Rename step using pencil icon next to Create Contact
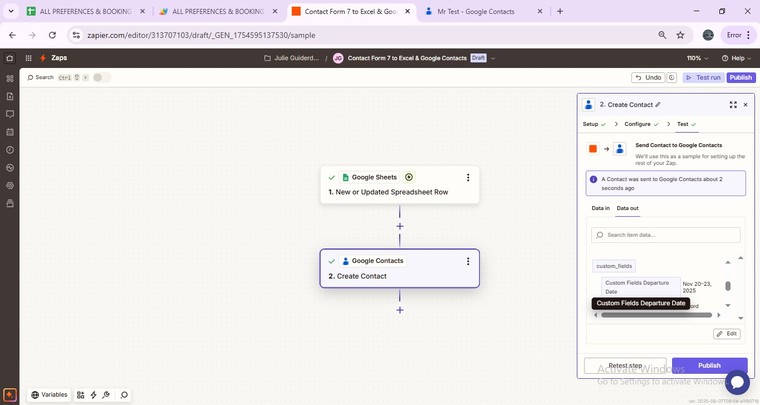 tap(658, 105)
